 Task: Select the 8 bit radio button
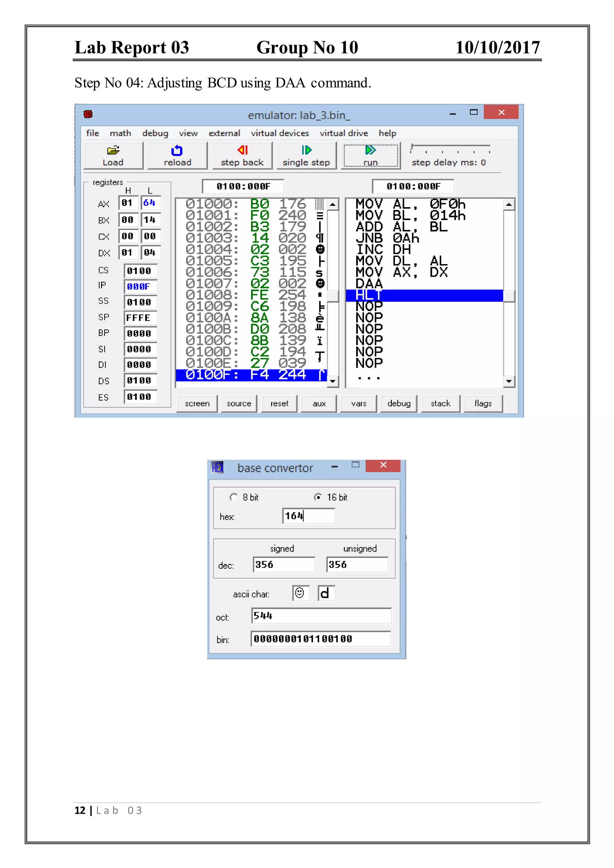pyautogui.click(x=234, y=497)
